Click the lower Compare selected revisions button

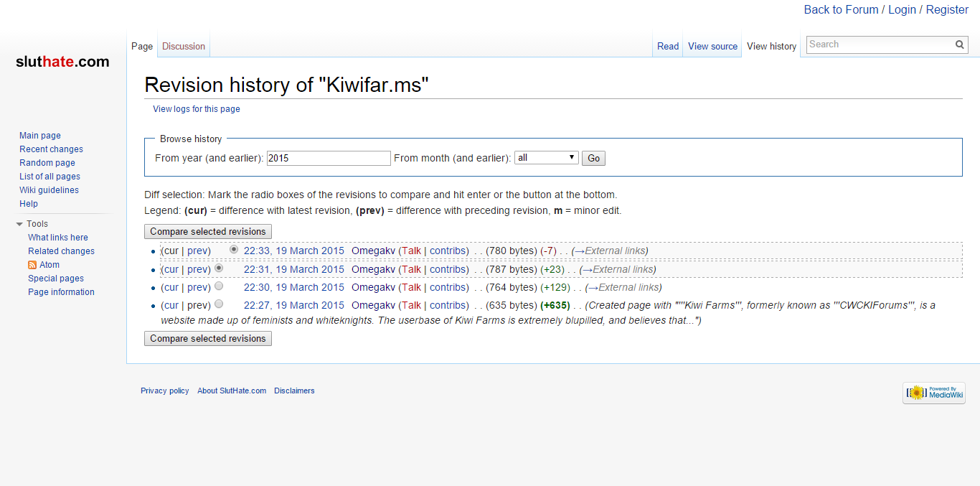coord(208,339)
